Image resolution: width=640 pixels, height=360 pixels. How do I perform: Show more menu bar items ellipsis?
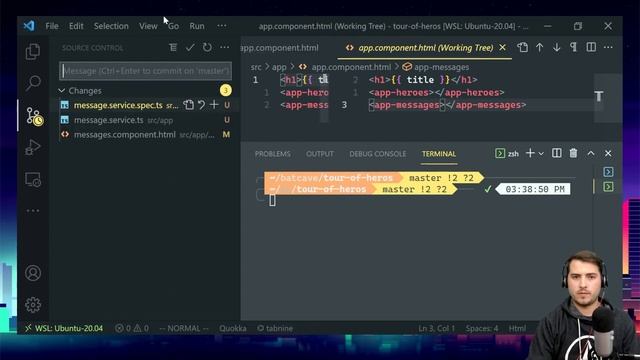coord(222,26)
